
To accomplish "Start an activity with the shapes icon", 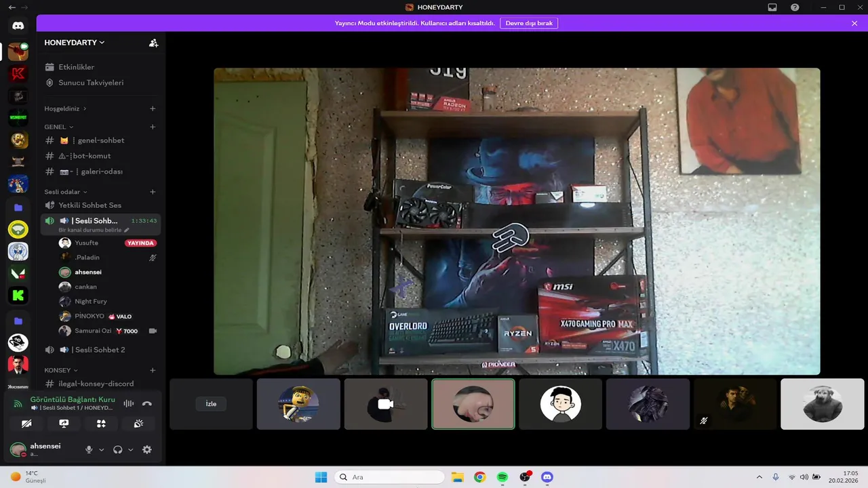I will 101,424.
